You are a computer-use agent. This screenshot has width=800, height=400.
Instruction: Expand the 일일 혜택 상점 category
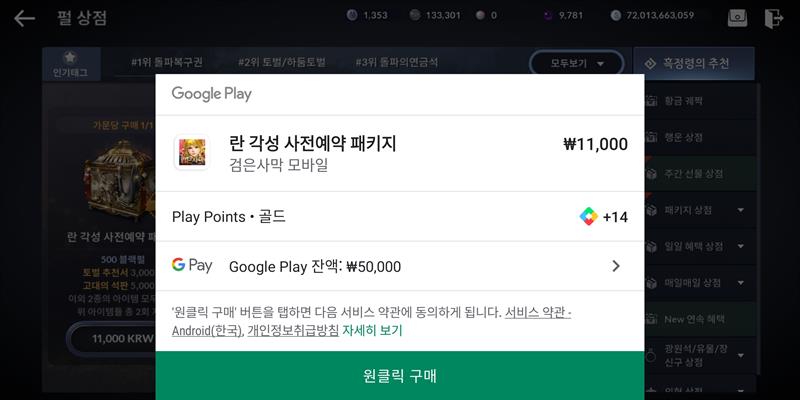coord(695,247)
